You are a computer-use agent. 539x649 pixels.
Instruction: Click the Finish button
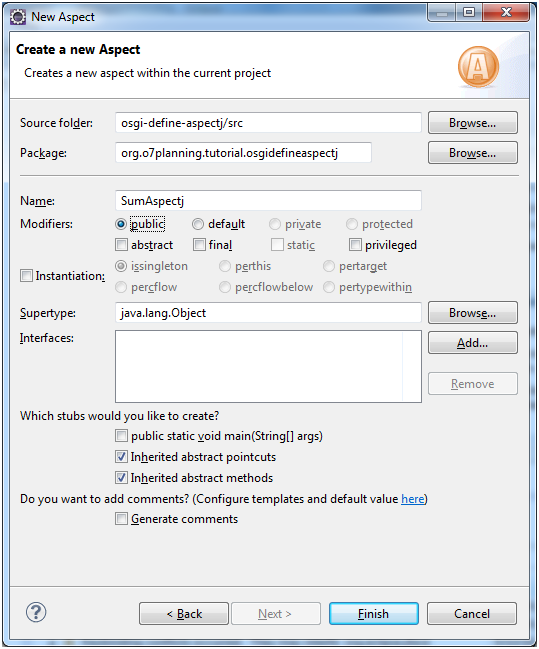coord(374,613)
